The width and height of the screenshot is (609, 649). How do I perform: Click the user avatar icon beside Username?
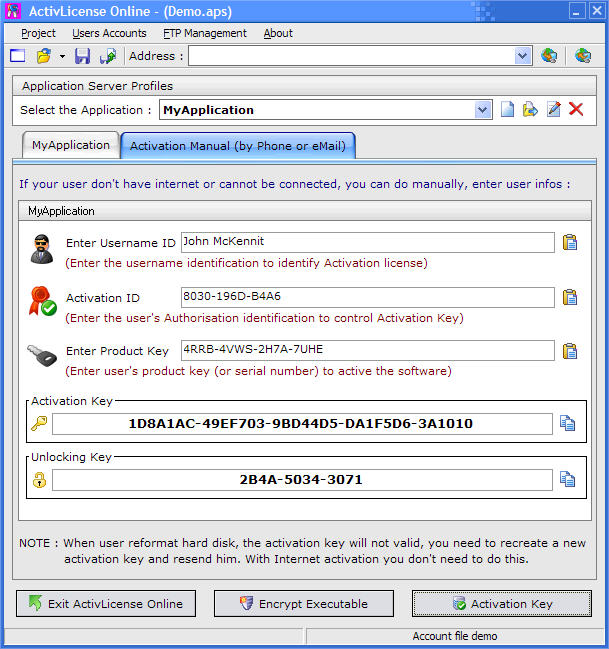[42, 249]
